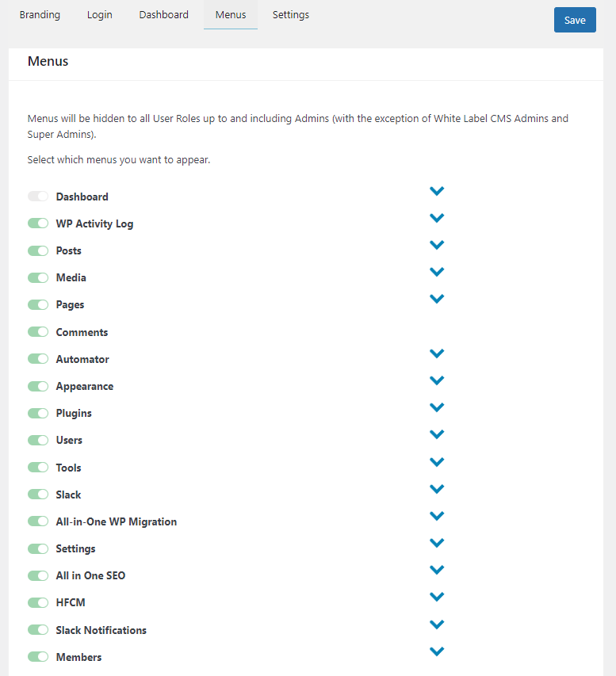Open the Branding tab
The image size is (616, 676).
pos(40,14)
